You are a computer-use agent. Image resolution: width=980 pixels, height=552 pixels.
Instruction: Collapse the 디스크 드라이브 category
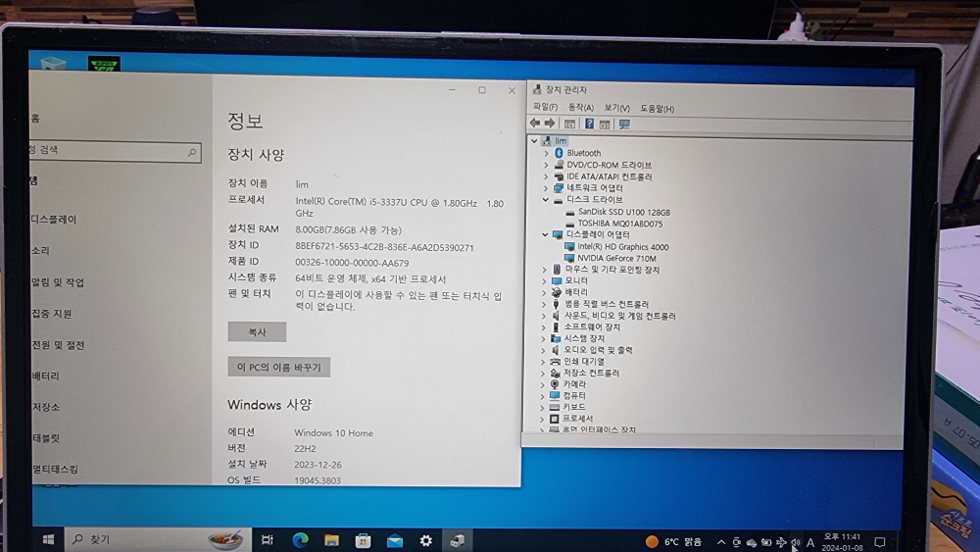click(547, 199)
